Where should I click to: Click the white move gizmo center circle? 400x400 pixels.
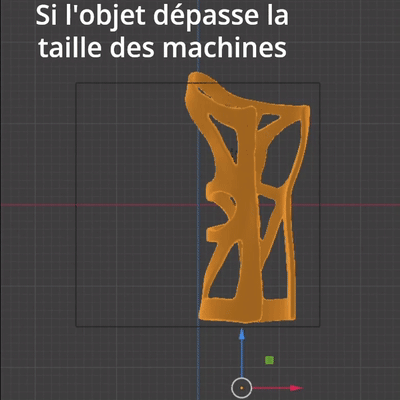click(x=241, y=388)
